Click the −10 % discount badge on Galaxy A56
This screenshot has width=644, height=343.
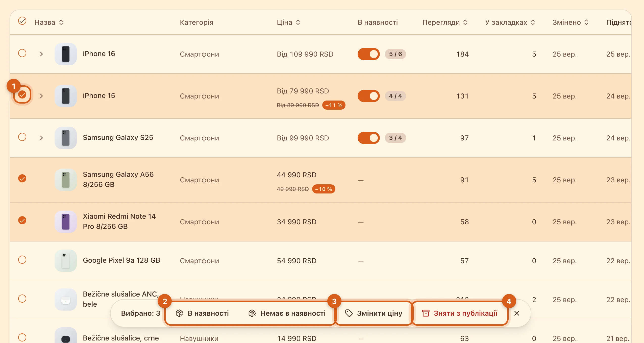point(324,189)
